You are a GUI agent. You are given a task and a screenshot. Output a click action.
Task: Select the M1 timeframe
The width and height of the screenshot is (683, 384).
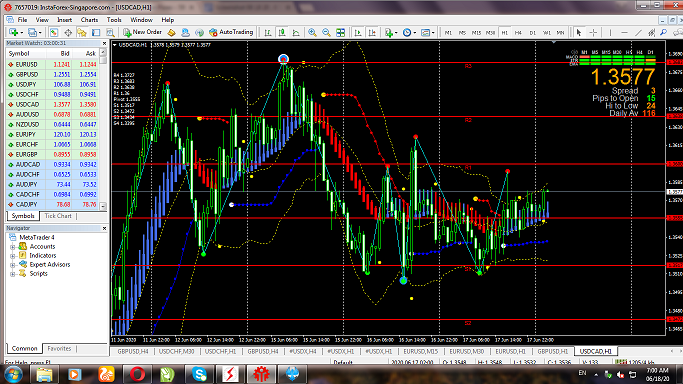tap(448, 33)
